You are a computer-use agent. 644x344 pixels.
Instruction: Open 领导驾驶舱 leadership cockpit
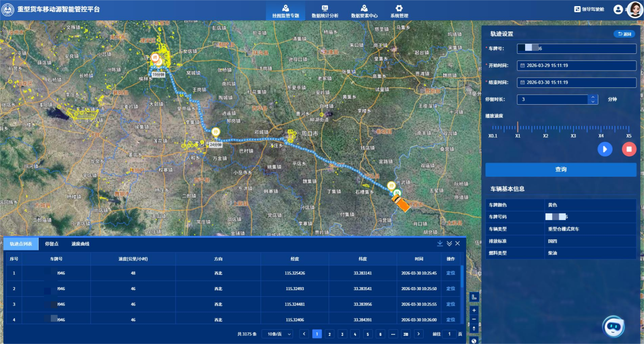pos(589,9)
